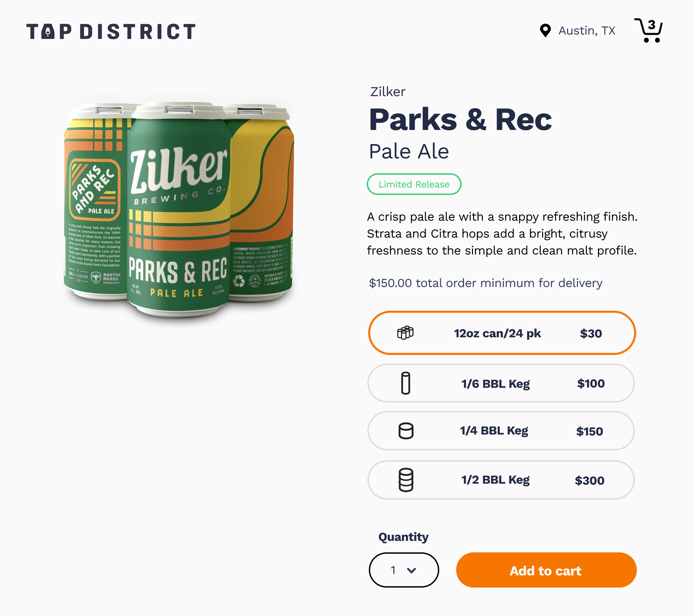Screen dimensions: 693x616
Task: Click the cart item count badge
Action: pyautogui.click(x=651, y=25)
